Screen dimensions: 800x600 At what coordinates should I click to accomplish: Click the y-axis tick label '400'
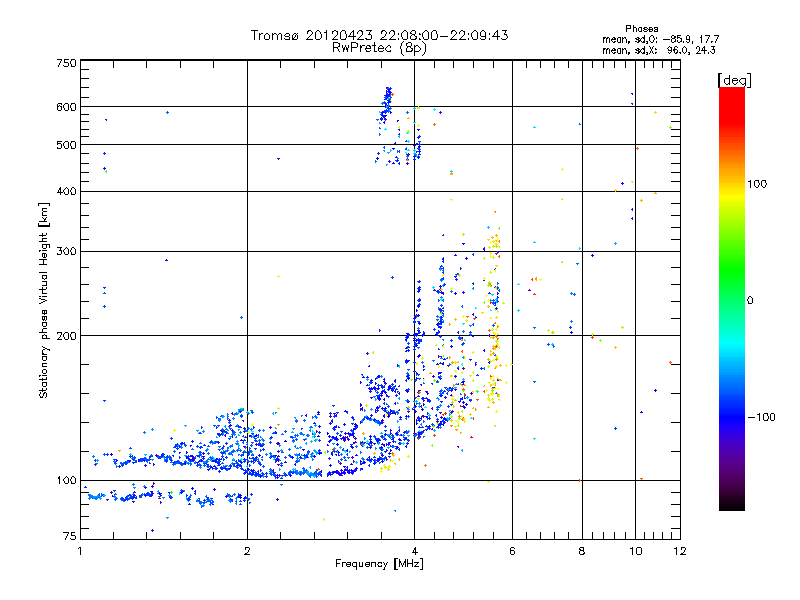tap(66, 192)
